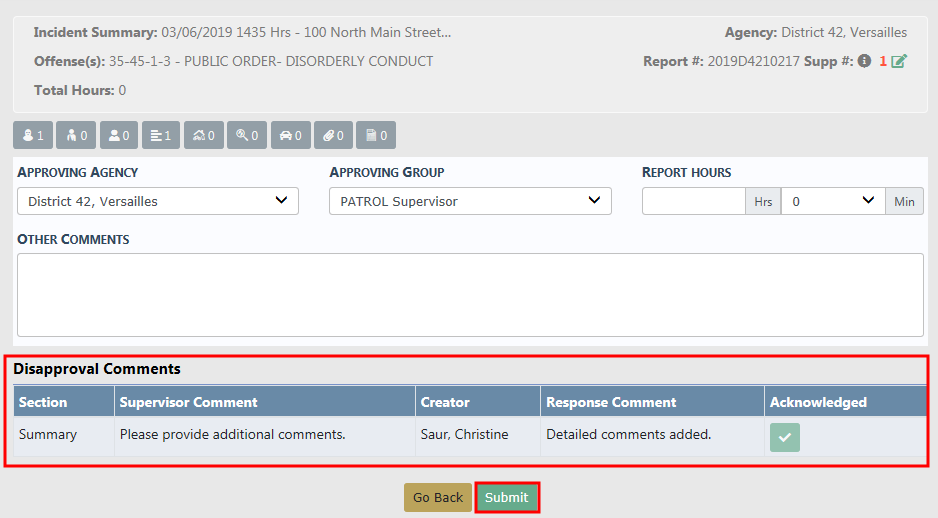Screen dimensions: 938x518
Task: Click the green edit supplement pencil icon
Action: click(x=899, y=61)
